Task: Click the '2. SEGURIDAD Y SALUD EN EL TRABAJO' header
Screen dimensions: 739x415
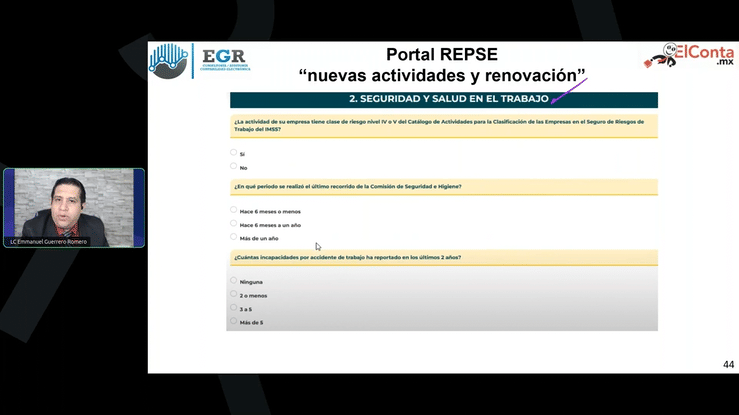Action: [443, 99]
